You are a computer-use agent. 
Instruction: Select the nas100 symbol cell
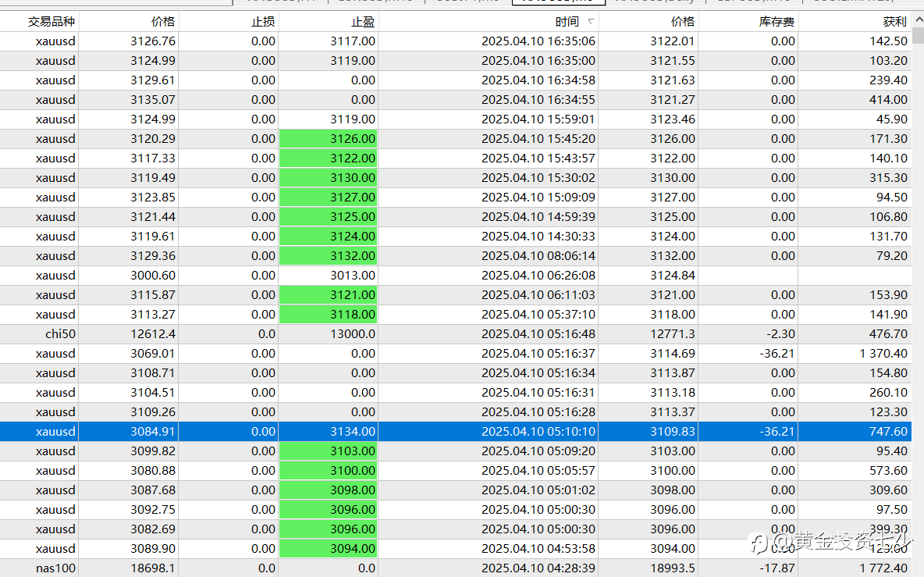(x=55, y=568)
